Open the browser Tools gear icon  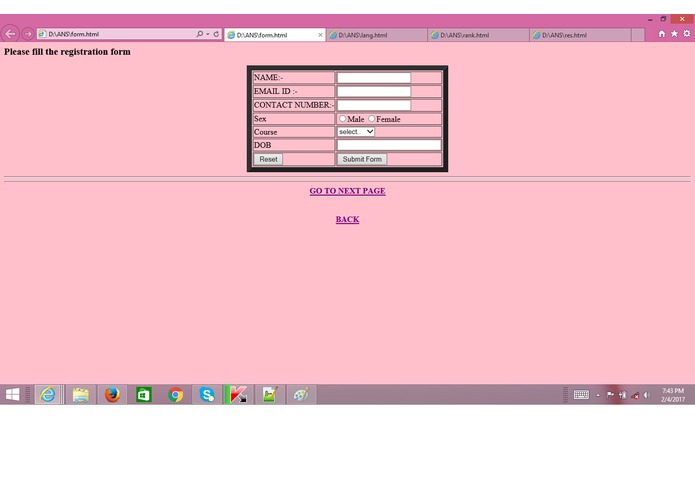click(x=687, y=34)
